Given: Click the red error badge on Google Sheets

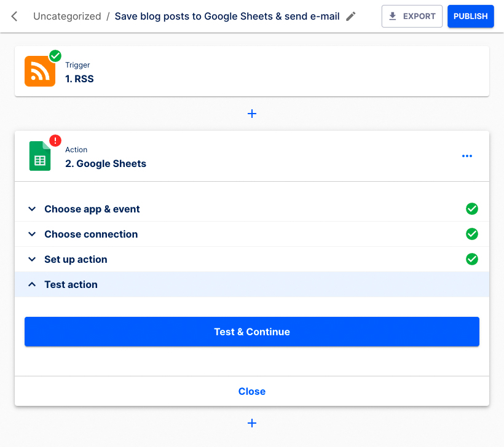Looking at the screenshot, I should (55, 141).
